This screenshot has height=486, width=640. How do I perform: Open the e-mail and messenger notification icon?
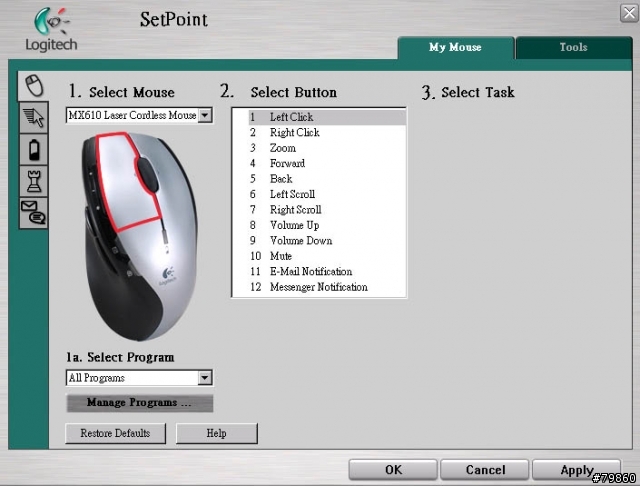tap(33, 213)
